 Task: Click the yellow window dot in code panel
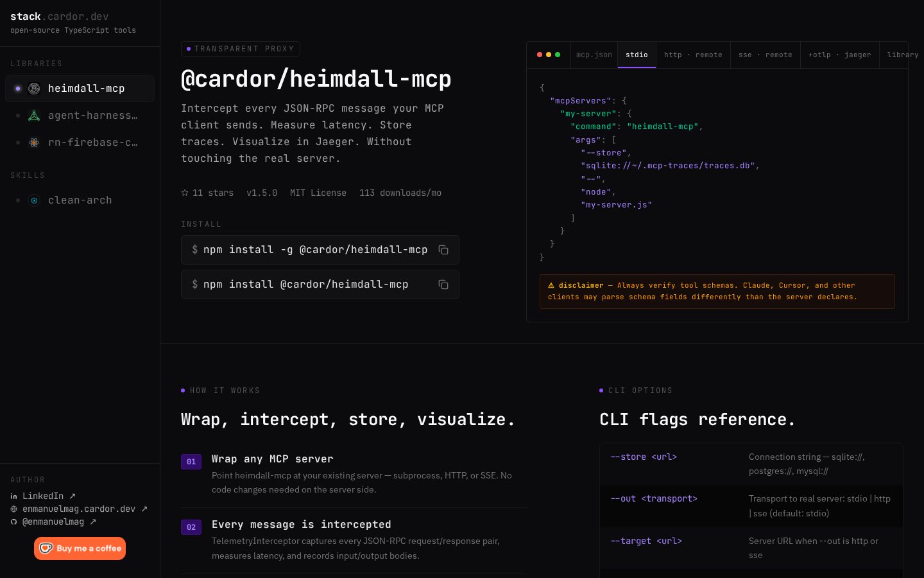(549, 55)
